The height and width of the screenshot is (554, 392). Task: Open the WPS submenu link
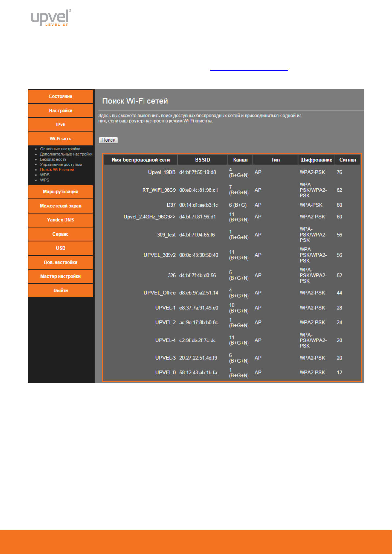[44, 180]
